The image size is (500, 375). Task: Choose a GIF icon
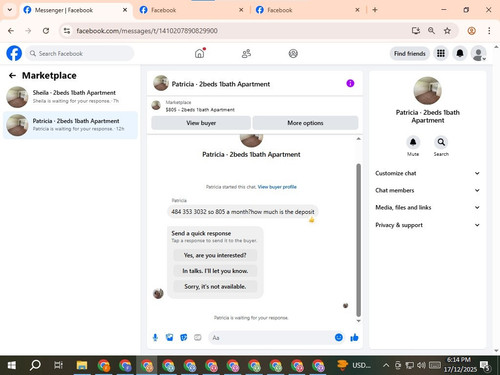pyautogui.click(x=198, y=338)
